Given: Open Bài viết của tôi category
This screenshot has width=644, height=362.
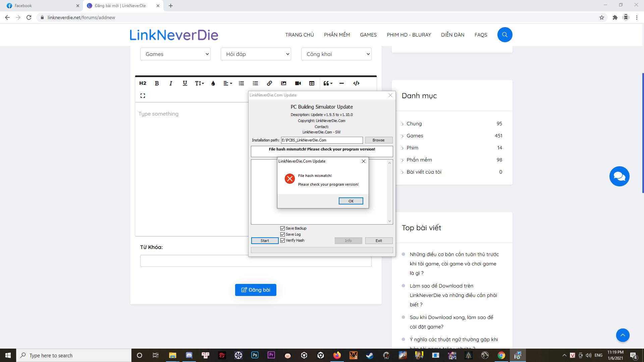Looking at the screenshot, I should click(424, 172).
